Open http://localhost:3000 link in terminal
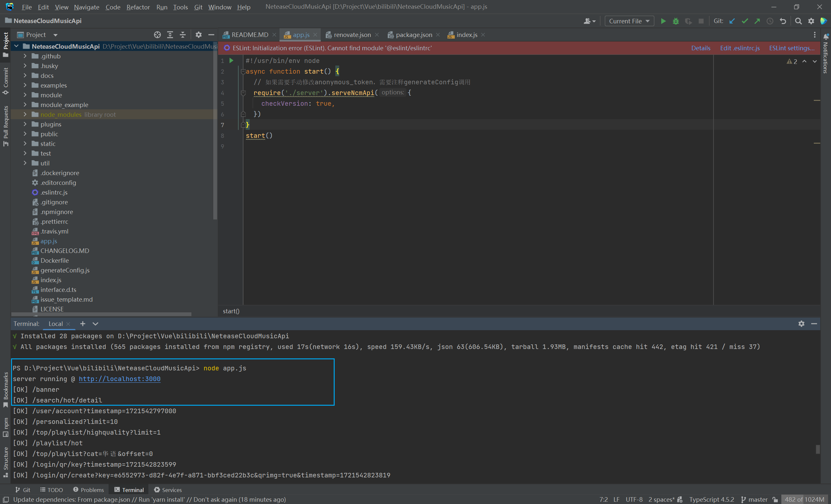Screen dimensions: 831x504 (119, 379)
